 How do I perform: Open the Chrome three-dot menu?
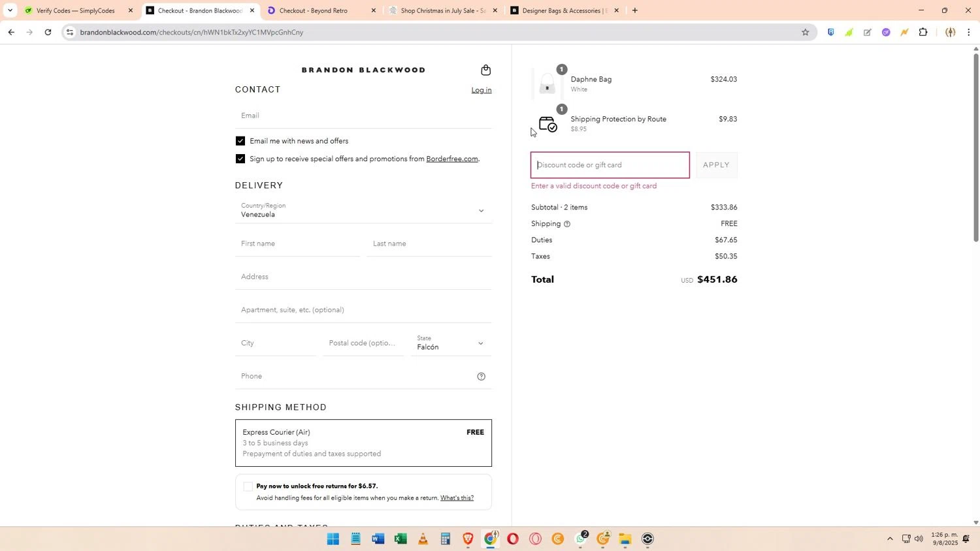click(968, 32)
